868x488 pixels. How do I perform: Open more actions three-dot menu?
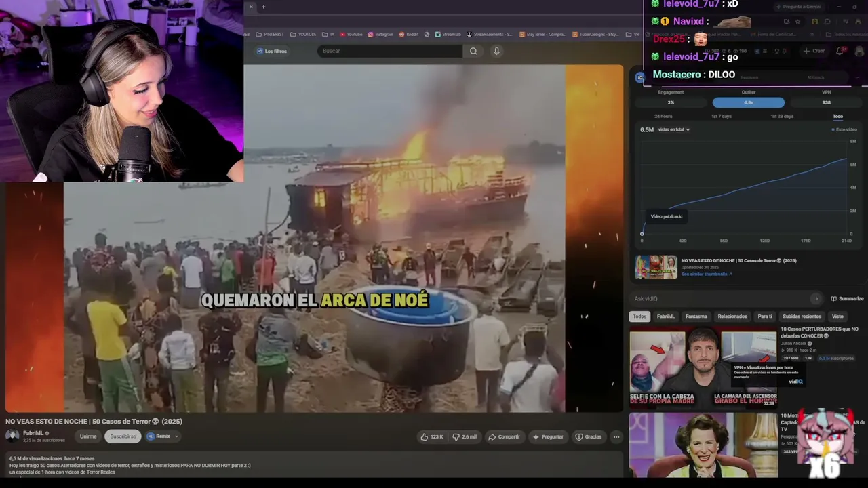[616, 436]
